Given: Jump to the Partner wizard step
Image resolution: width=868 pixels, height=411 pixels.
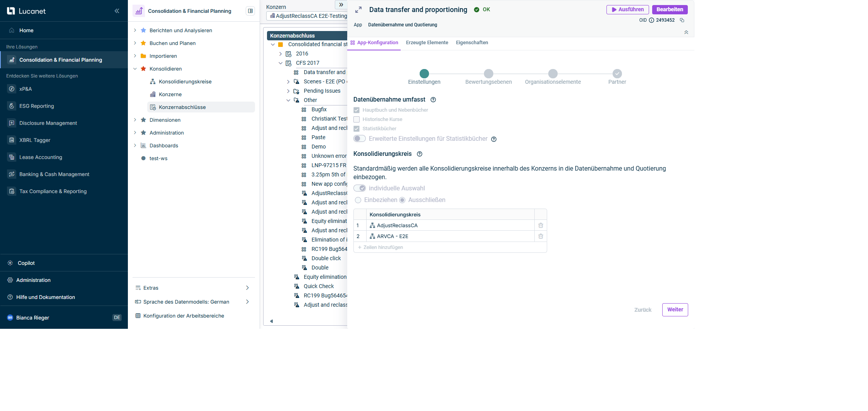Looking at the screenshot, I should (617, 73).
